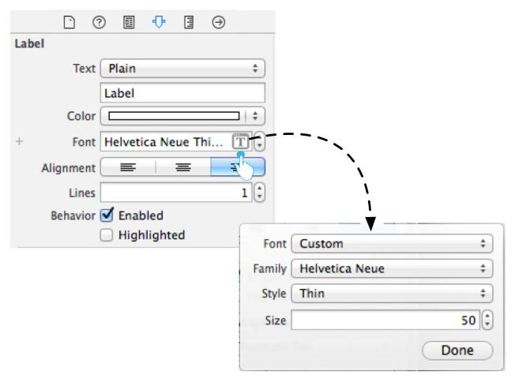Screen dimensions: 515x382
Task: Set center text alignment
Action: pos(183,167)
